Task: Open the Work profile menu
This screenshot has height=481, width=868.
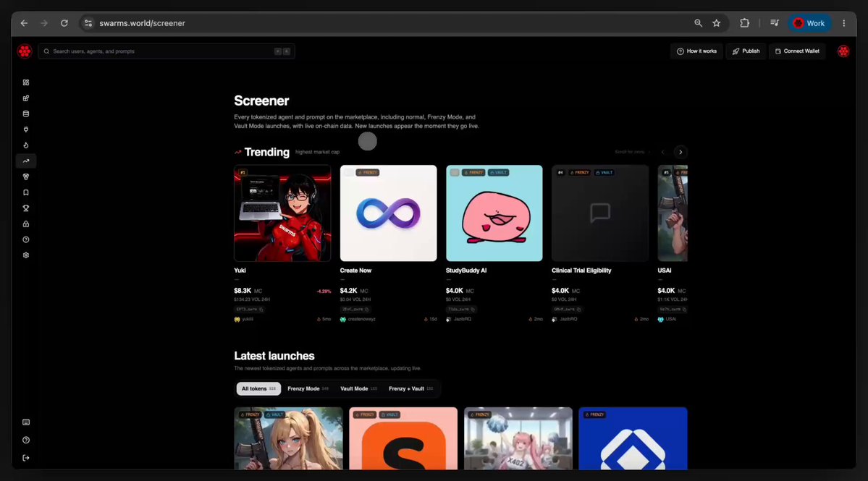Action: pos(809,23)
